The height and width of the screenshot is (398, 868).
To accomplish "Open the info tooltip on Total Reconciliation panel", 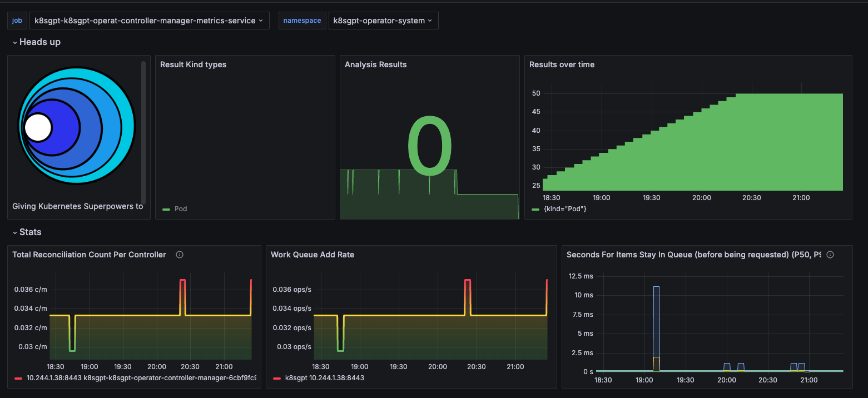I will [x=179, y=254].
